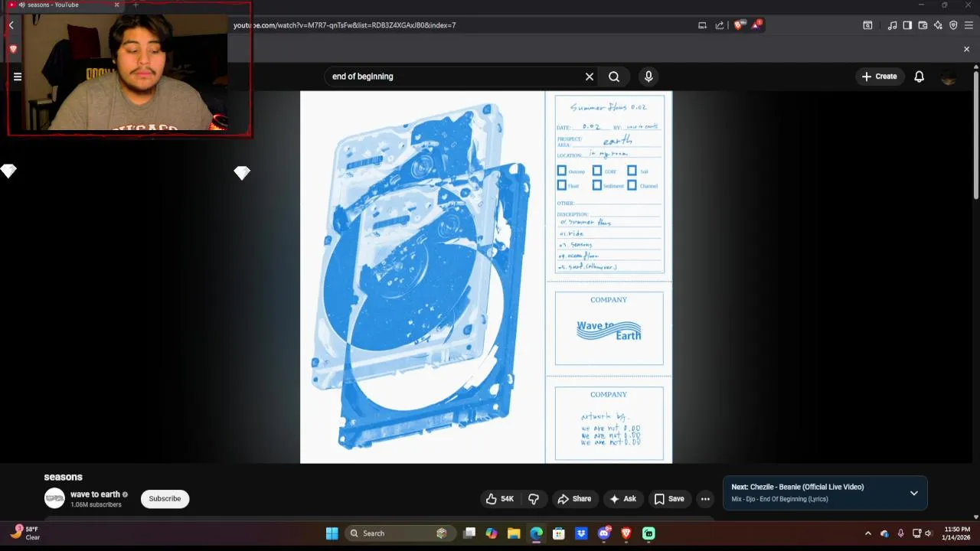Screen dimensions: 980x551
Task: Click the install/cast screen icon in address bar
Action: [702, 25]
